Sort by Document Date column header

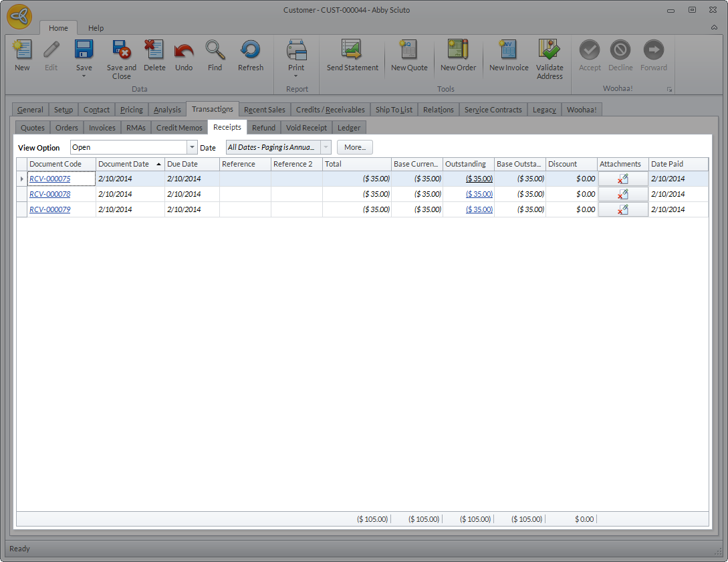point(124,164)
